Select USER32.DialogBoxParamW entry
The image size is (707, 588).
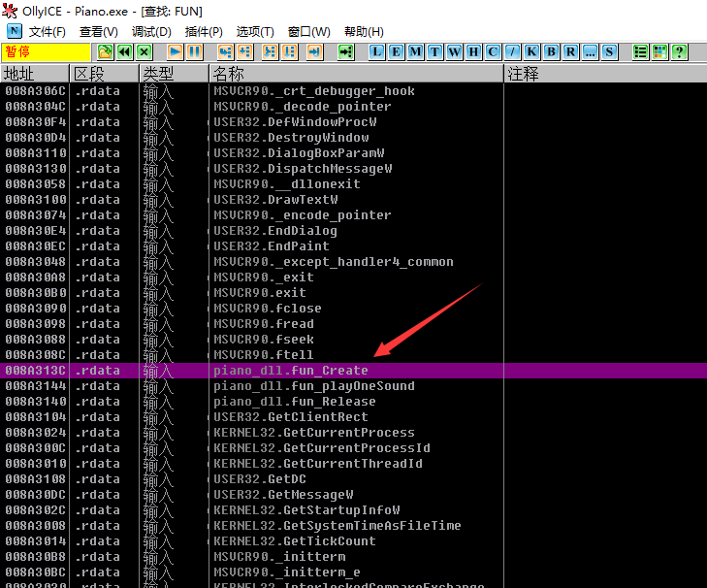(x=299, y=153)
